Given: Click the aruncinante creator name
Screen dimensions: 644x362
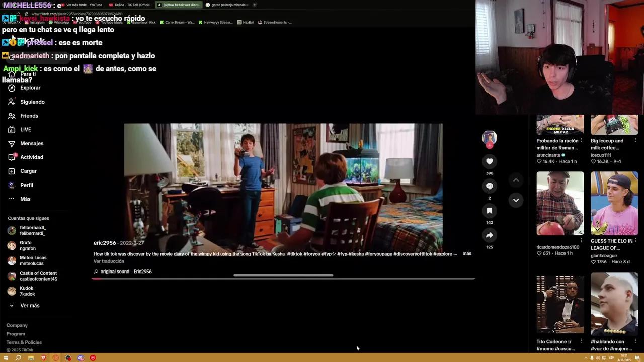Looking at the screenshot, I should [548, 155].
